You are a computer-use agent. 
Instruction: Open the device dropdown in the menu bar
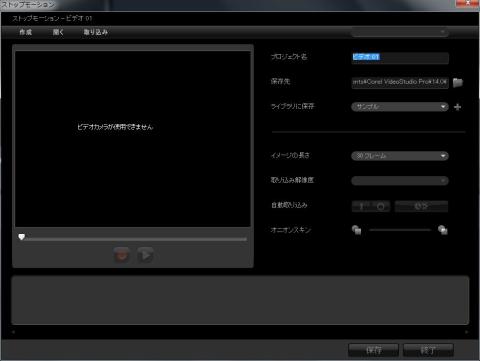[400, 32]
